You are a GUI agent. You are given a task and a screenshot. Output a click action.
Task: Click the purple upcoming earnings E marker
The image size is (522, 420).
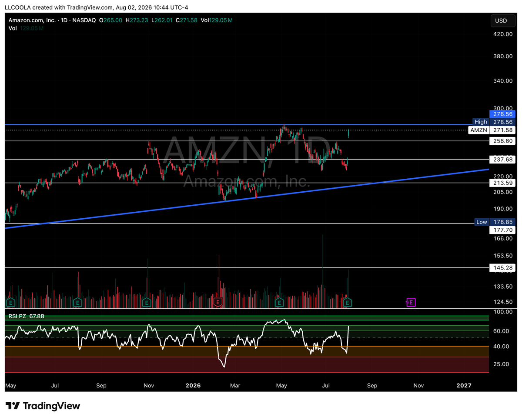tap(410, 302)
